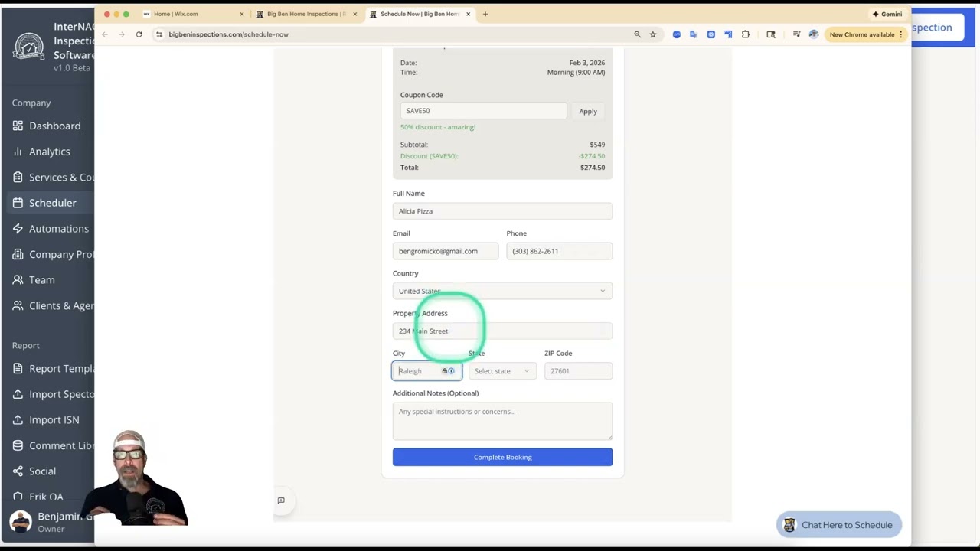Close the Home | Wix.com tab
Screen dimensions: 980x551
coord(241,14)
